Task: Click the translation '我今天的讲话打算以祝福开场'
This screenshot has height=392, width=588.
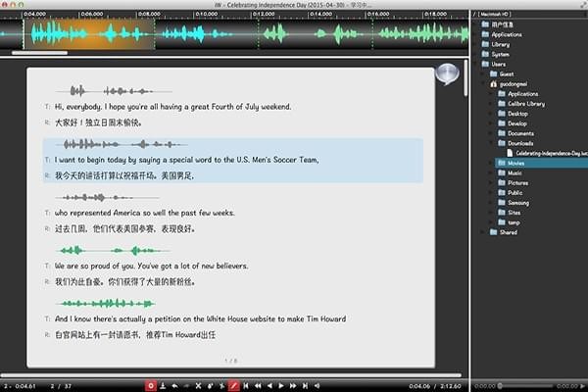Action: point(124,175)
